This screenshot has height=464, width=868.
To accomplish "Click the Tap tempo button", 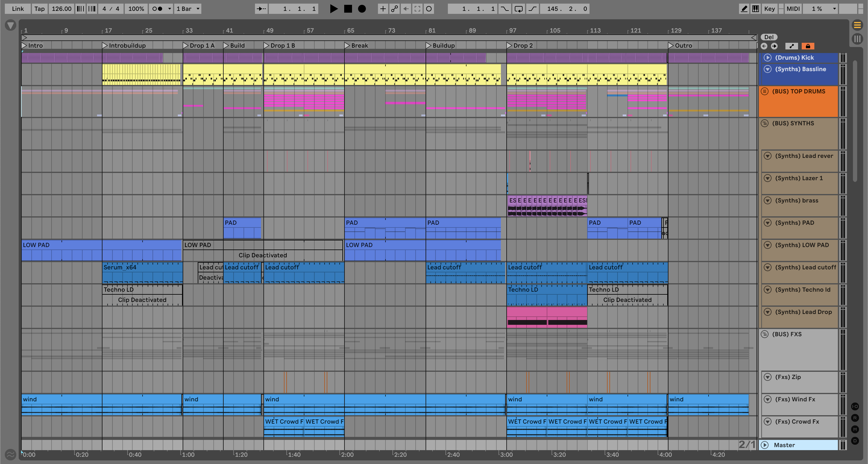I will point(39,9).
